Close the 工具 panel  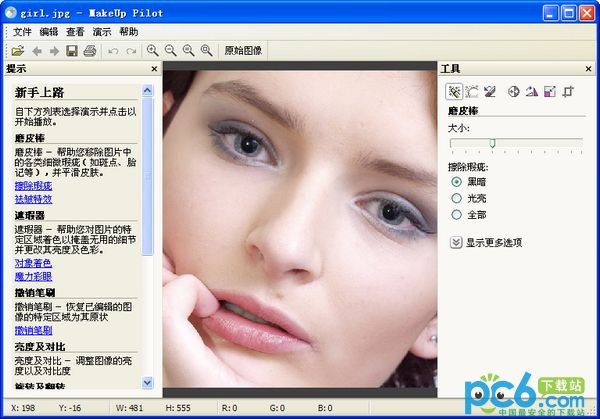coord(589,69)
